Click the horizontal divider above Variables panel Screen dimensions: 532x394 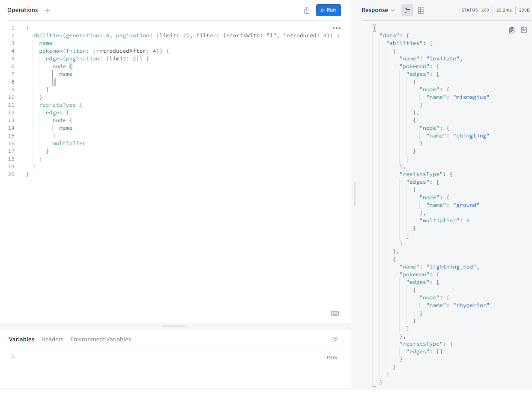pyautogui.click(x=174, y=326)
